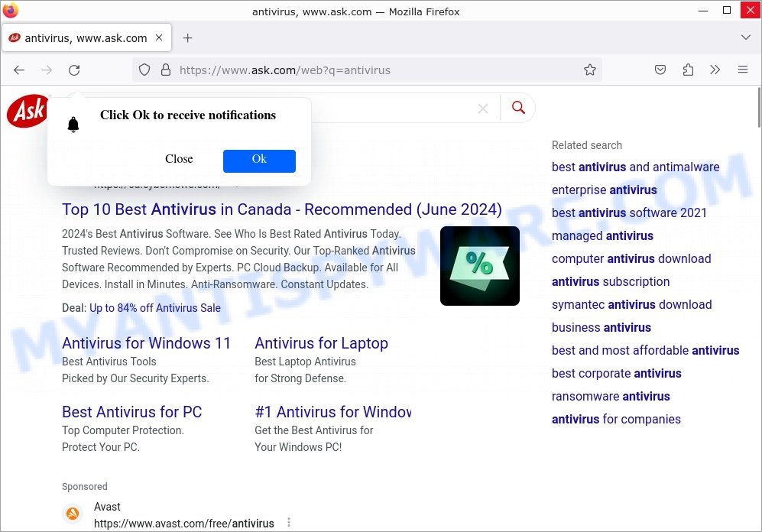Image resolution: width=762 pixels, height=532 pixels.
Task: Open the Pocket save icon
Action: [x=660, y=70]
